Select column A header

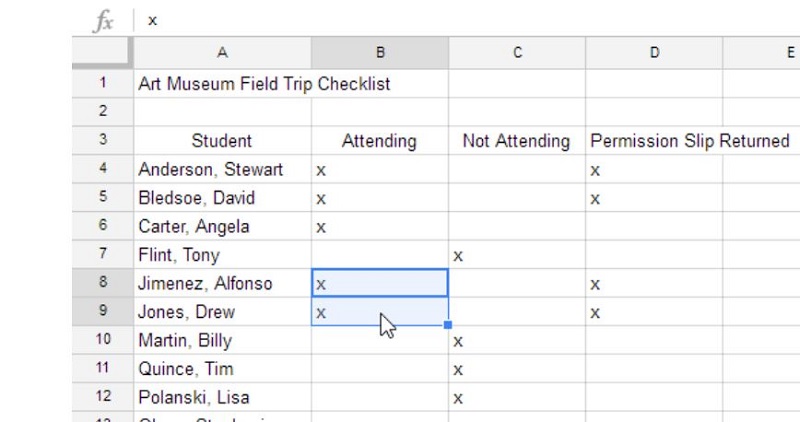pyautogui.click(x=222, y=53)
